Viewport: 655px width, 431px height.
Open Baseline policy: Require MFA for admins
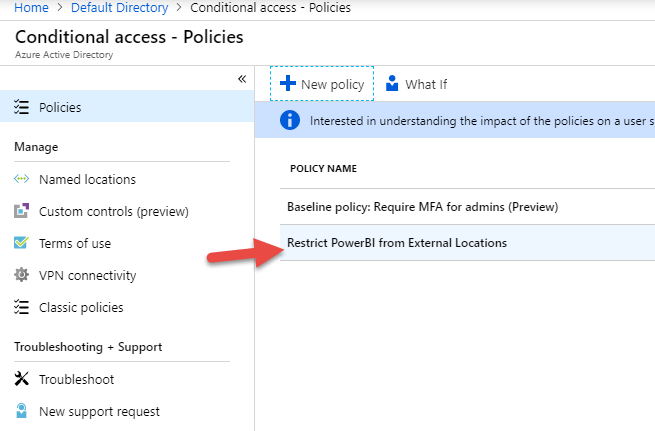pyautogui.click(x=467, y=207)
